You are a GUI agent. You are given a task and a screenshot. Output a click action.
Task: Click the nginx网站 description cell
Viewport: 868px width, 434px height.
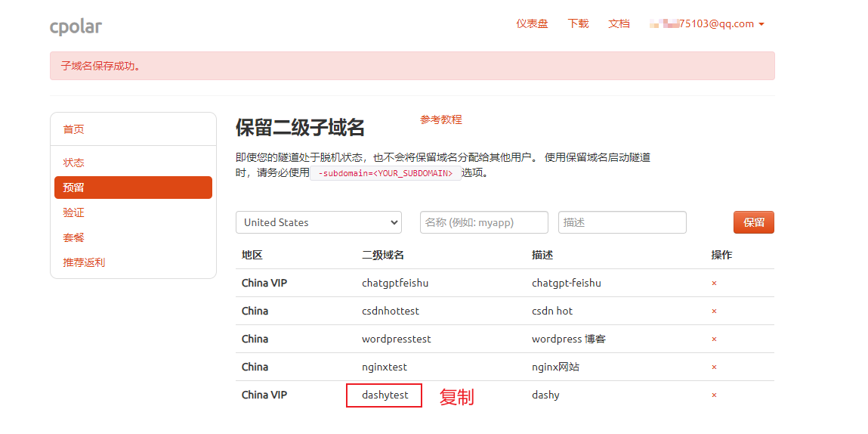click(x=555, y=367)
